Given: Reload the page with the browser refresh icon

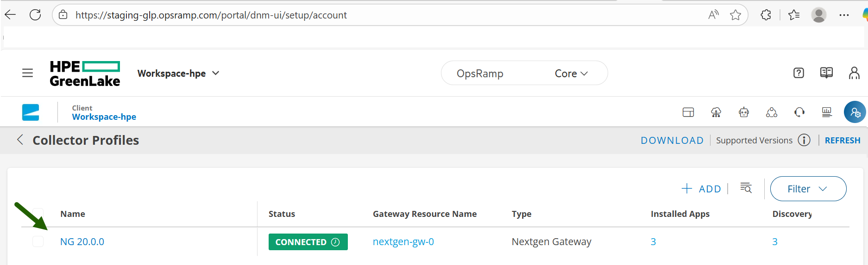Looking at the screenshot, I should click(35, 15).
